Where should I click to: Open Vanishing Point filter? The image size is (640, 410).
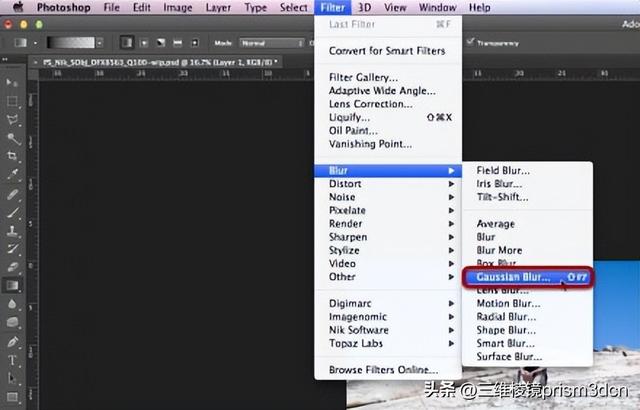(388, 144)
